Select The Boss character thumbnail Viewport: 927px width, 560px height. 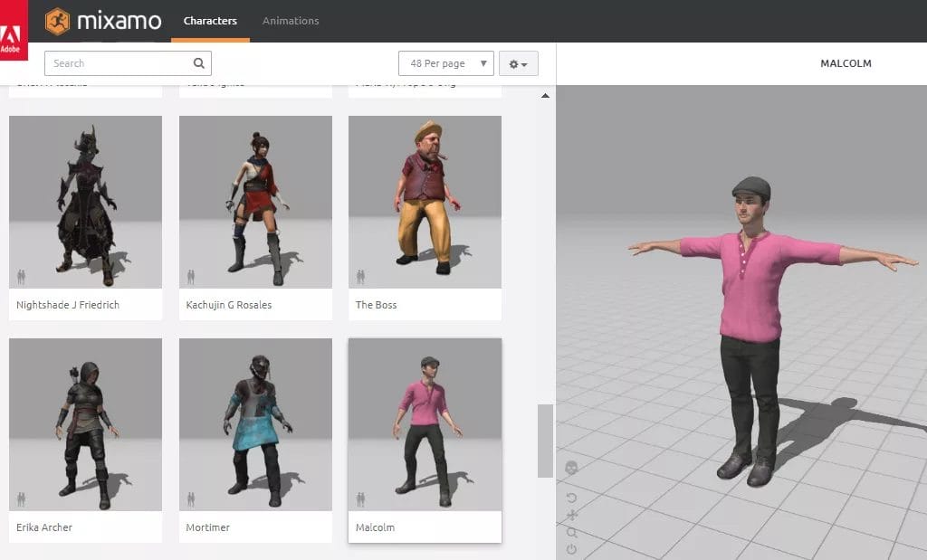click(424, 201)
